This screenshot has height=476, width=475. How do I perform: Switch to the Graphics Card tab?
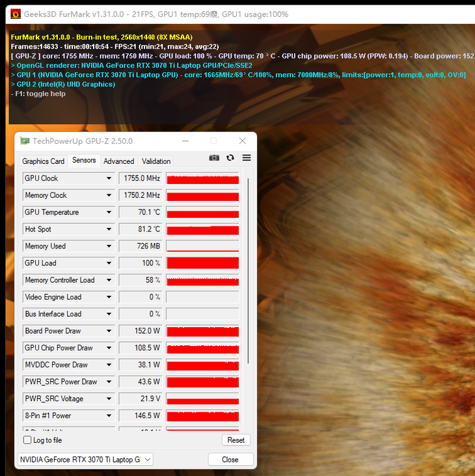coord(43,161)
